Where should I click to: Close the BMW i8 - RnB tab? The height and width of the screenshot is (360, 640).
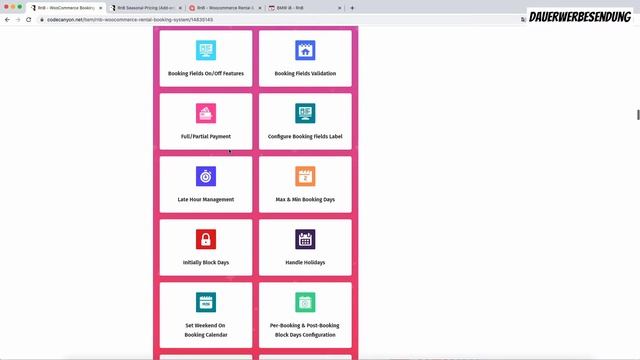339,8
